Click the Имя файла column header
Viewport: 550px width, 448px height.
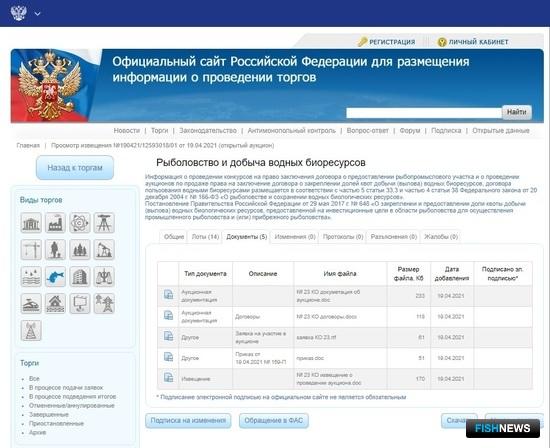tap(340, 274)
